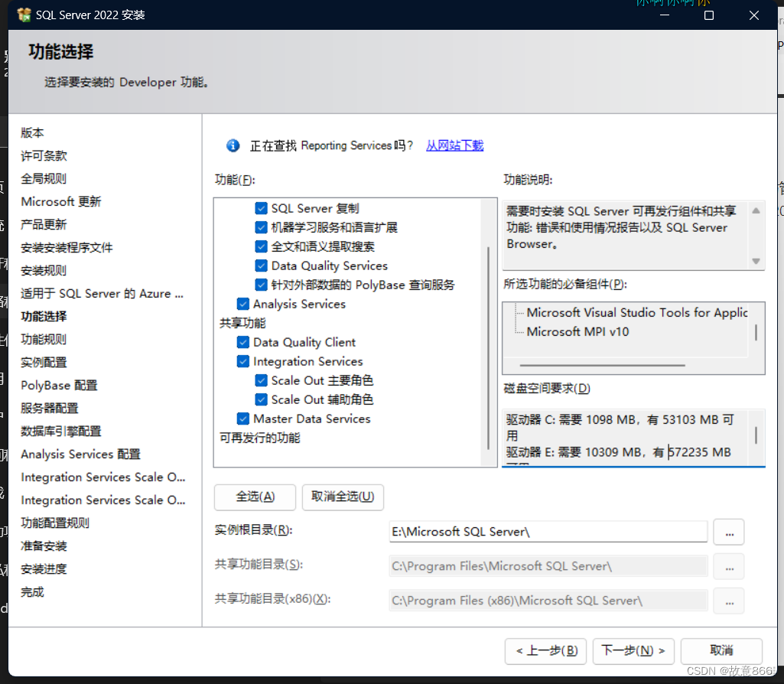Select 数据库引擎配置 in the left step list
Screen dimensions: 784x684
(61, 431)
